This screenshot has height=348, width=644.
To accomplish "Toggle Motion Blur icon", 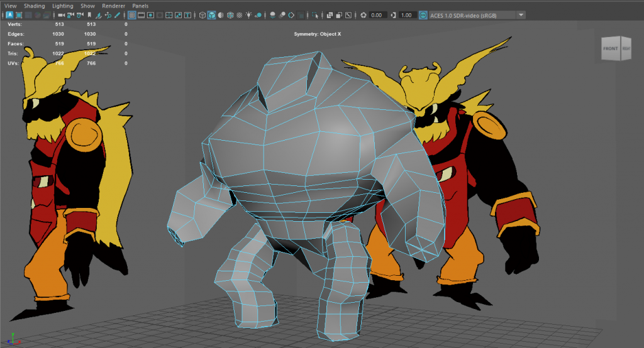I will [282, 15].
